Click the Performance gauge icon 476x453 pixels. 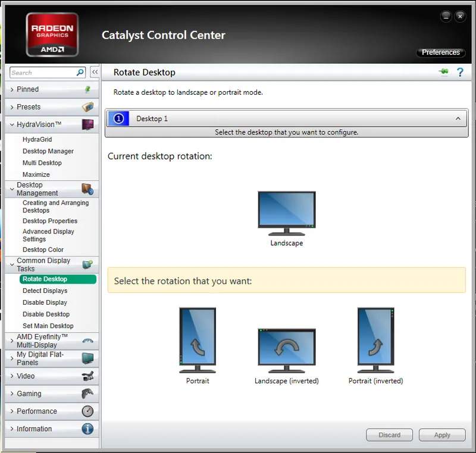(87, 411)
